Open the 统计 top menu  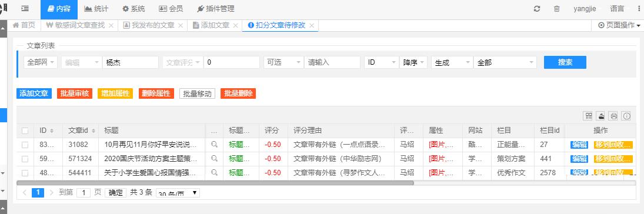click(x=96, y=9)
